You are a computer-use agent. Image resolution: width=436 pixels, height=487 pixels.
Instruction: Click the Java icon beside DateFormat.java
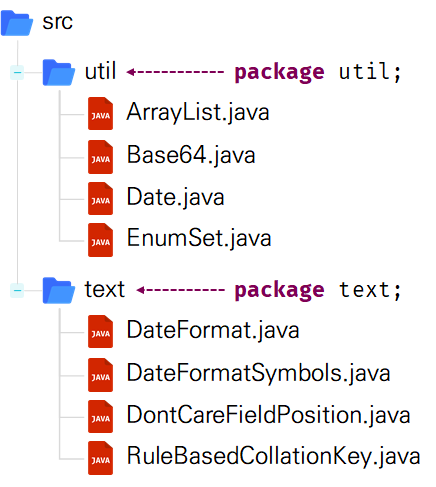(x=100, y=331)
